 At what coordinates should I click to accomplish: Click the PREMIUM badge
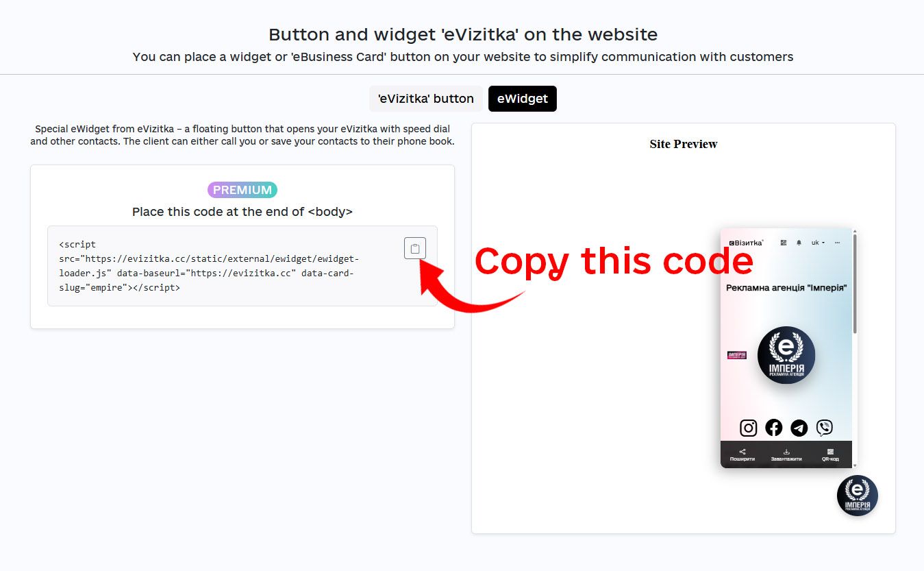pos(242,190)
